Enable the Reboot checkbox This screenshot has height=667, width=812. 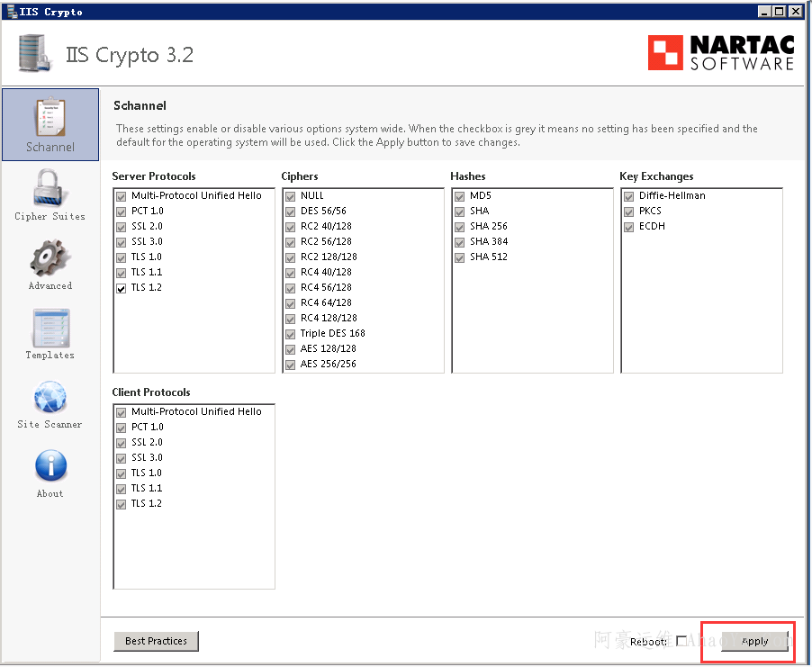681,641
